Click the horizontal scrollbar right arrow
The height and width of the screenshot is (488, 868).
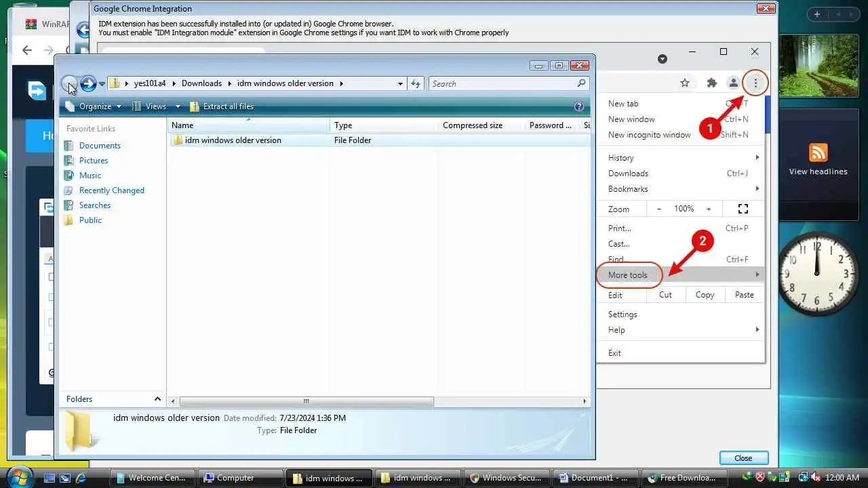(x=585, y=401)
